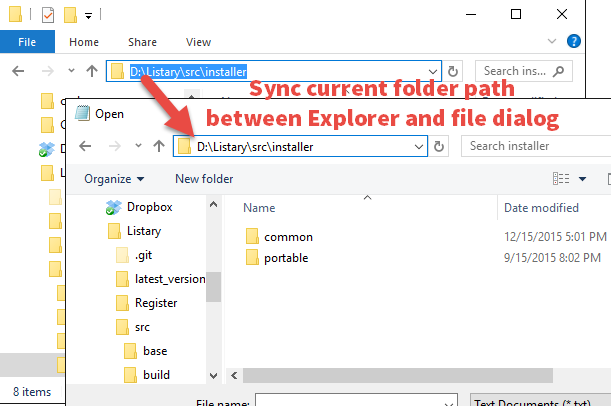The height and width of the screenshot is (406, 611).
Task: Expand Explorer address bar history dropdown
Action: (432, 72)
